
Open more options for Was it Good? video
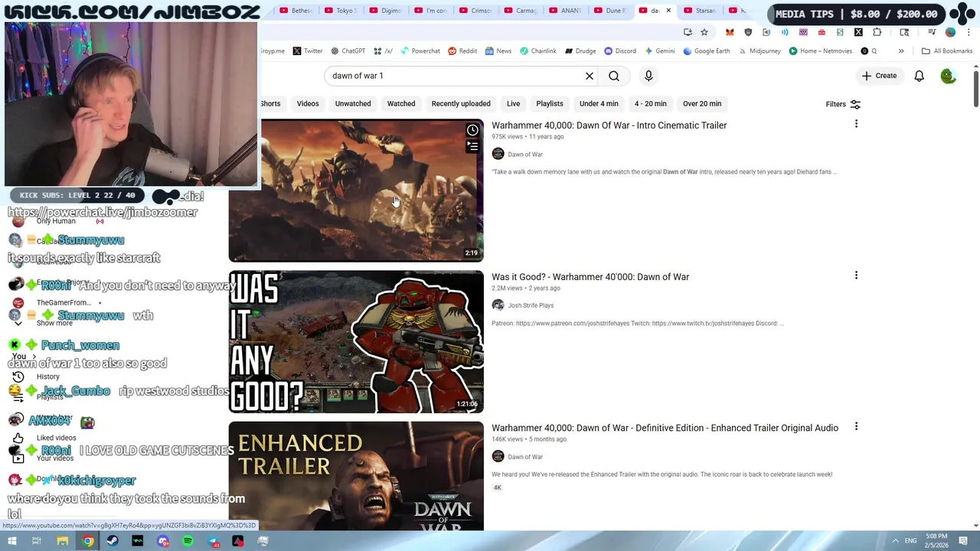click(856, 275)
